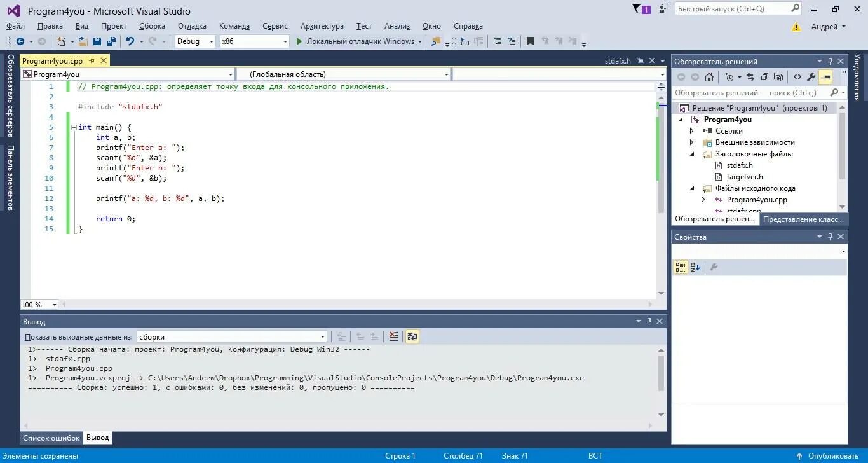Open the Справка menu
The image size is (868, 463).
(468, 26)
